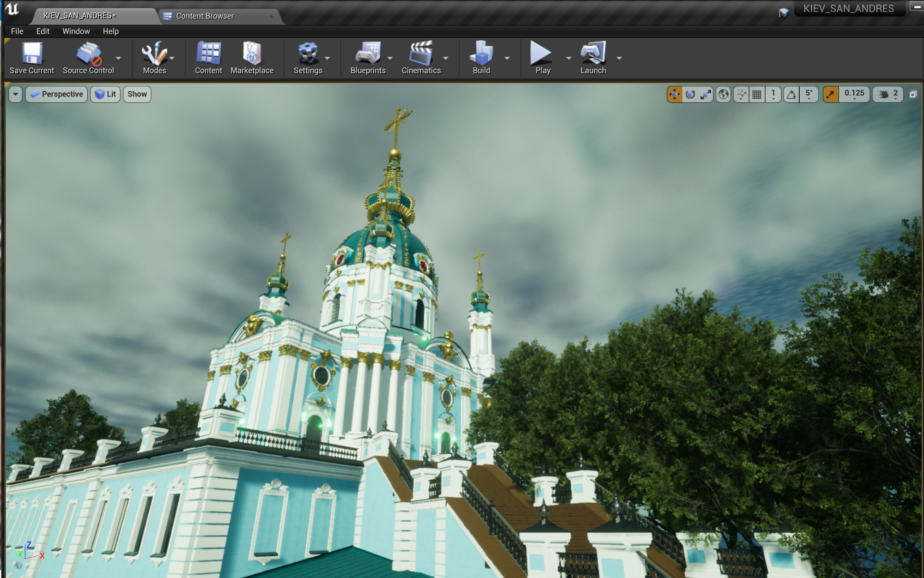Screen dimensions: 924x578
Task: Select the scale transform tool in viewport
Action: [705, 94]
